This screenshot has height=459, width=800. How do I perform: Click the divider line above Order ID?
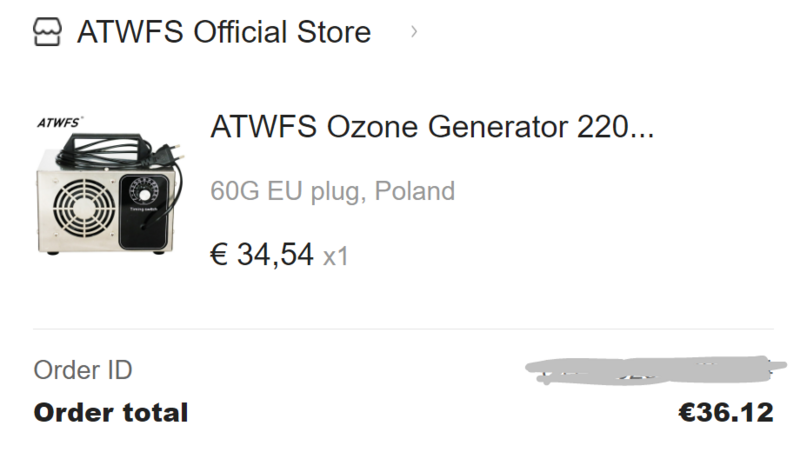(400, 329)
